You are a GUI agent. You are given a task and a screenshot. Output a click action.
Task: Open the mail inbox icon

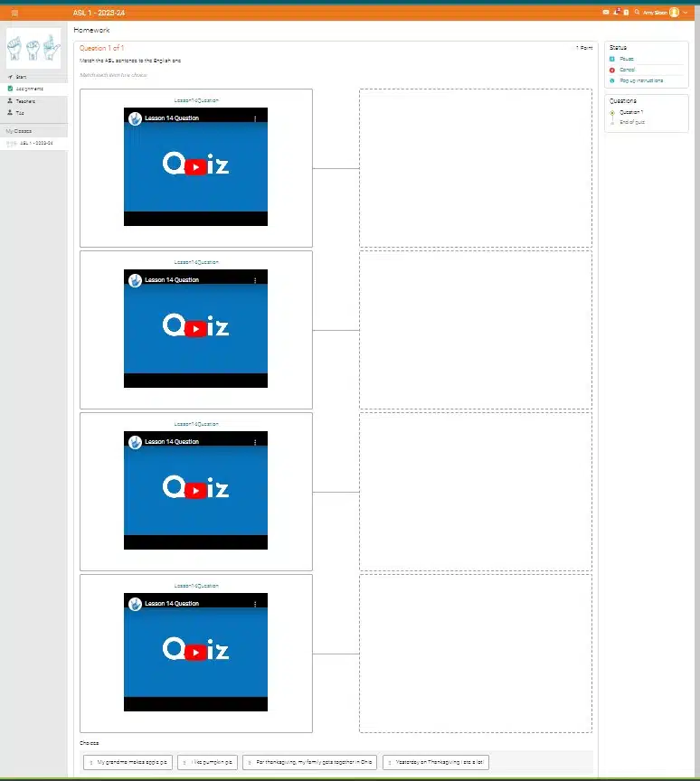[606, 13]
